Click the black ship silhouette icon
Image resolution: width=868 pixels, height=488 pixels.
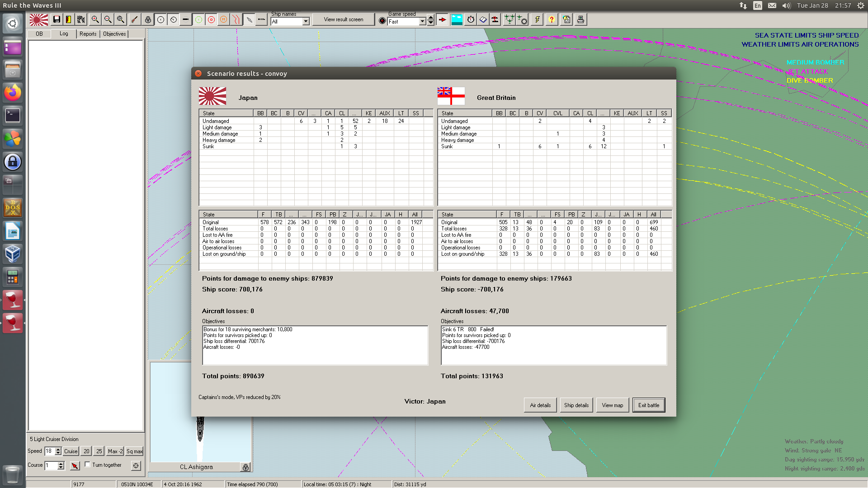186,19
